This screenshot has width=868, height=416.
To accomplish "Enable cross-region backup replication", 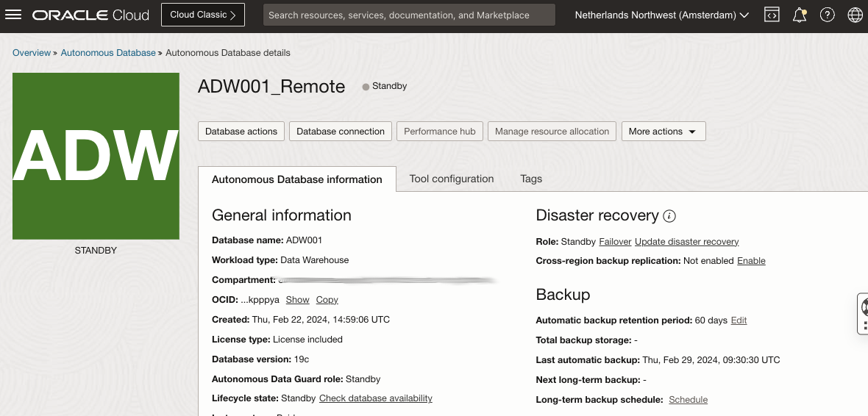I will (x=751, y=261).
